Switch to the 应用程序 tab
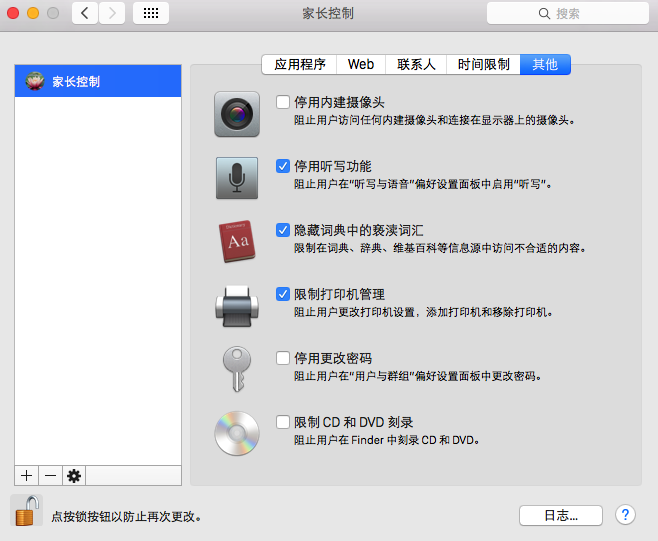The width and height of the screenshot is (658, 541). point(300,64)
